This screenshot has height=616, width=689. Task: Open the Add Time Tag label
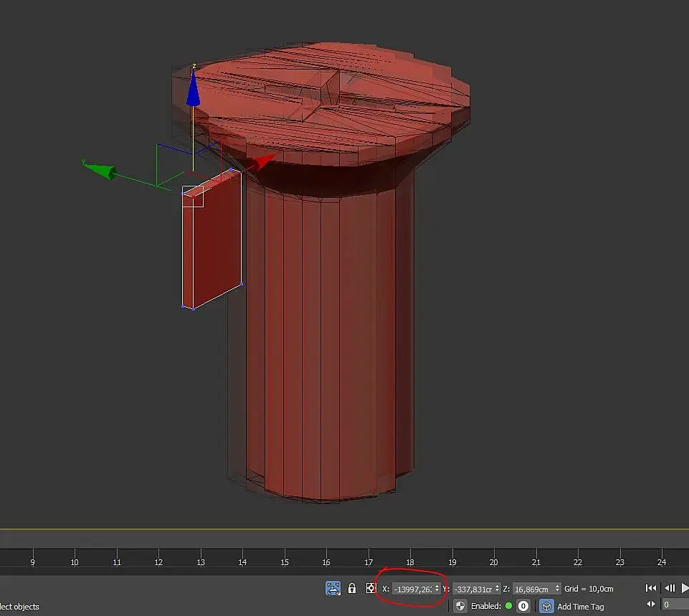coord(581,607)
